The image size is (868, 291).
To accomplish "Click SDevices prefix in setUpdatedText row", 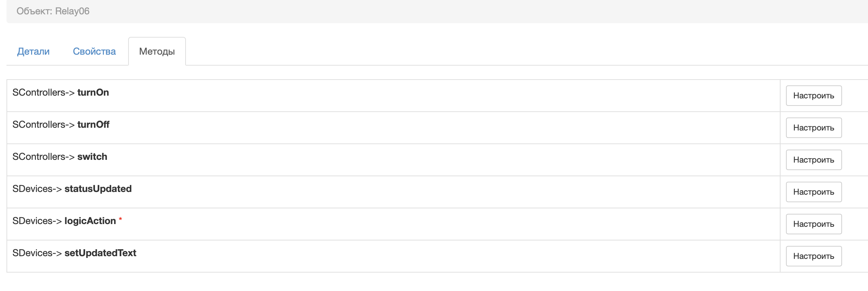I will (x=32, y=253).
